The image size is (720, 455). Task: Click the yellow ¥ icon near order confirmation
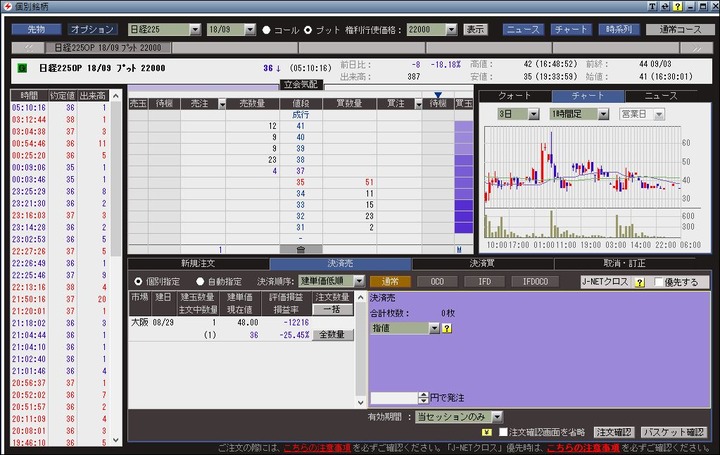pyautogui.click(x=486, y=432)
